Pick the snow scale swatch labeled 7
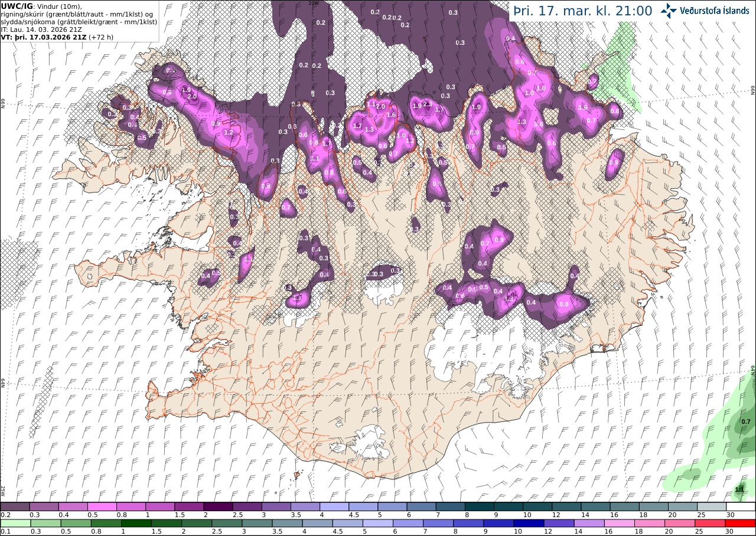This screenshot has height=536, width=756. [x=451, y=506]
